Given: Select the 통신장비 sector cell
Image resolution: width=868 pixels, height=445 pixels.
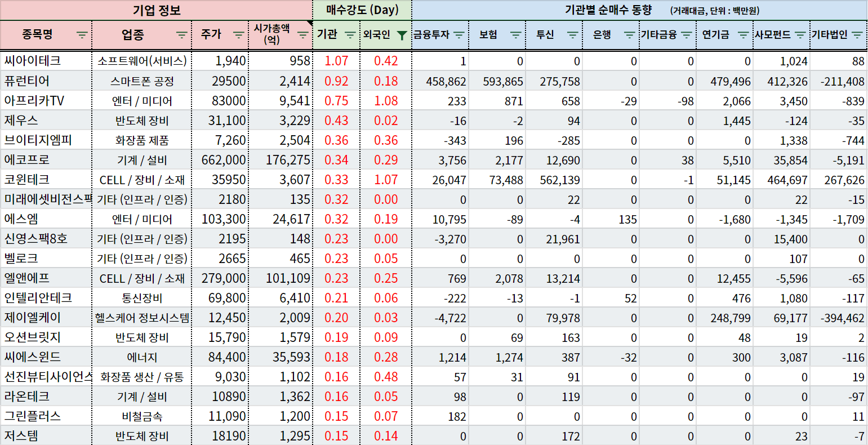Looking at the screenshot, I should click(142, 297).
